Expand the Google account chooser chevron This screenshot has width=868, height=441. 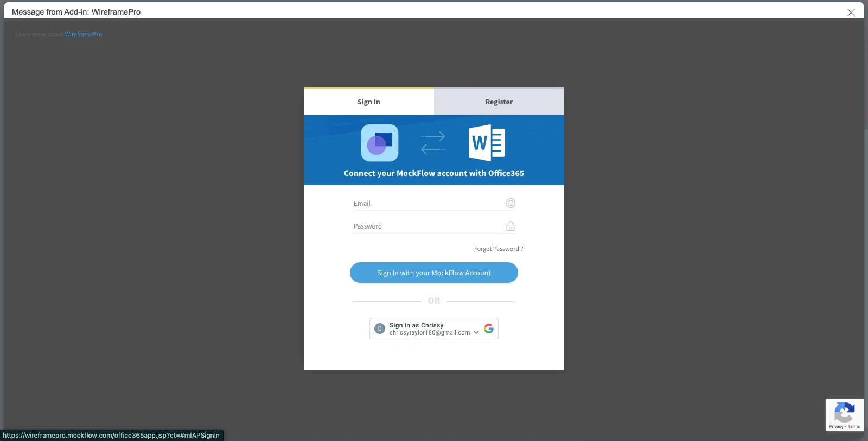tap(476, 332)
